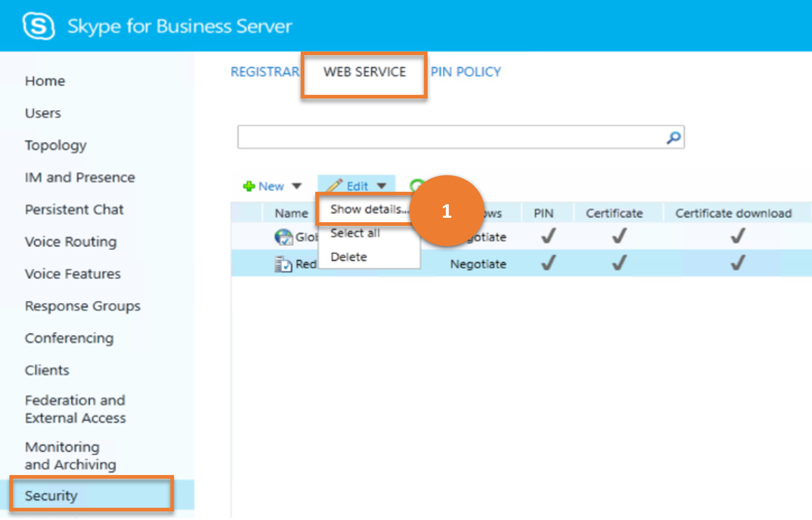Open Home in the left navigation
Viewport: 812px width, 520px height.
click(x=45, y=81)
